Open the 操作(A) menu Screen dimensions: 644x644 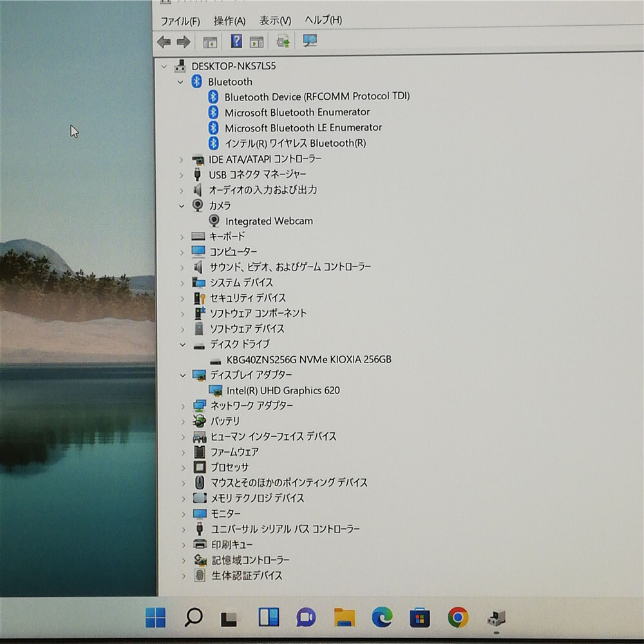tap(229, 21)
